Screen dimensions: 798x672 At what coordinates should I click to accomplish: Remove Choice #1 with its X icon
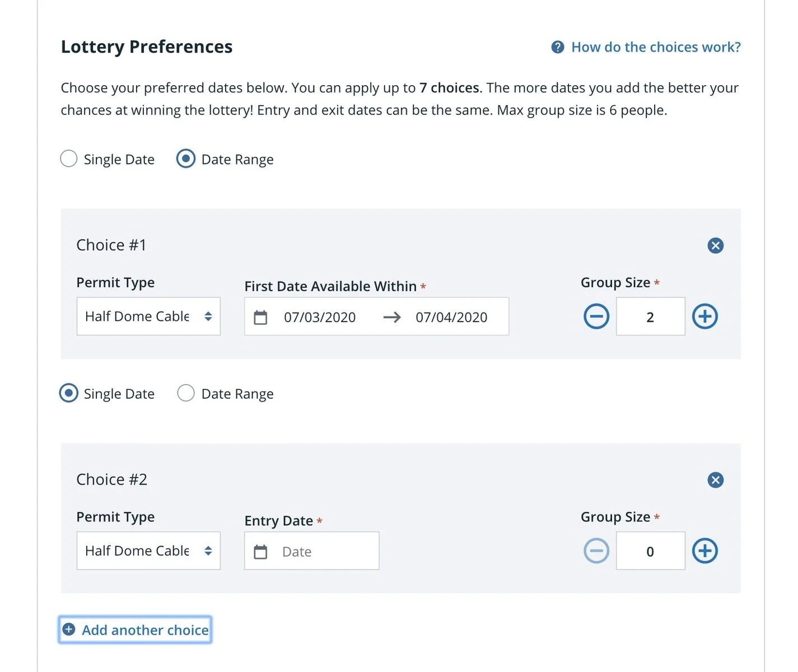pos(715,245)
